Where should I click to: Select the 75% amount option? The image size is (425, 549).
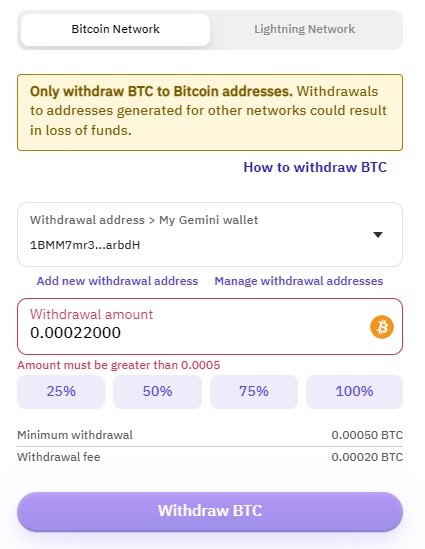click(254, 391)
